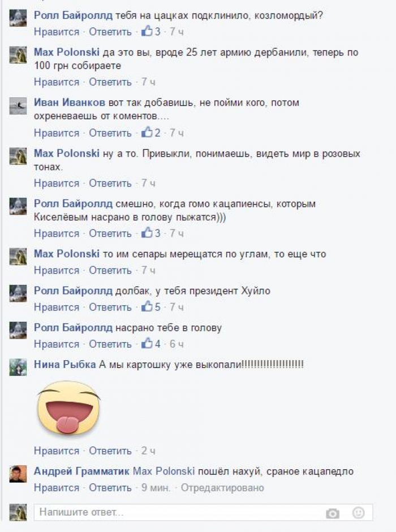Click the tongue-out sticker in Нина Рыбка's comment
This screenshot has height=532, width=396.
[68, 408]
